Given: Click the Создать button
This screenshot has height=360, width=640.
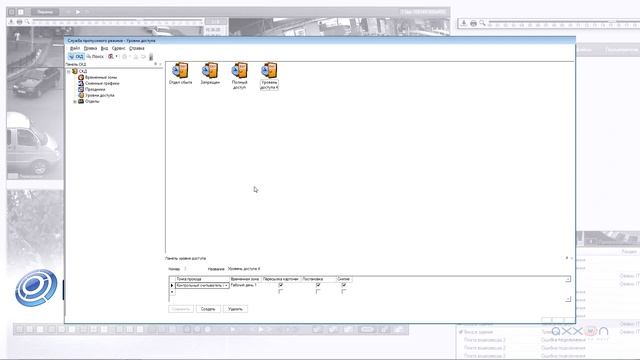Looking at the screenshot, I should coord(208,309).
